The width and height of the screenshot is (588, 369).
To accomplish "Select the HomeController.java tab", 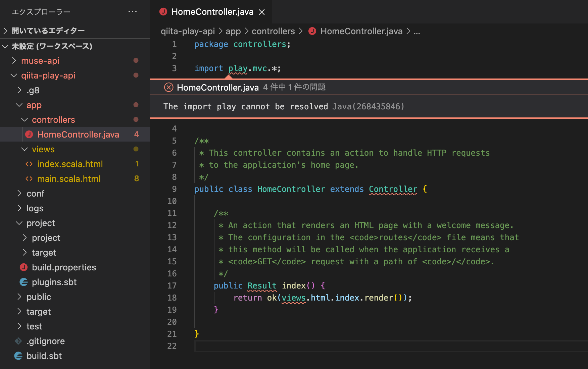I will coord(212,12).
